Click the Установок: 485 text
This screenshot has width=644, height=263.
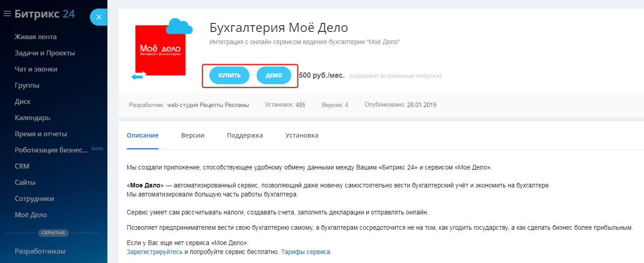click(285, 105)
